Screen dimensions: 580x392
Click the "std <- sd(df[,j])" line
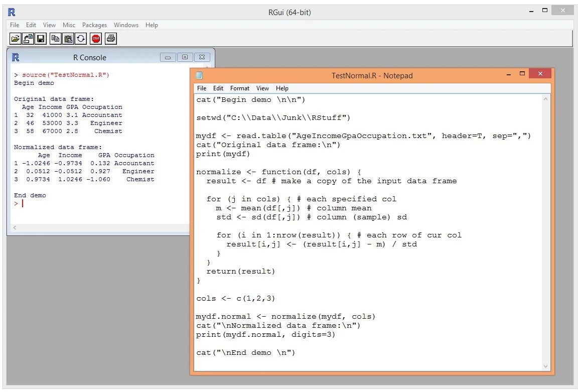click(312, 217)
